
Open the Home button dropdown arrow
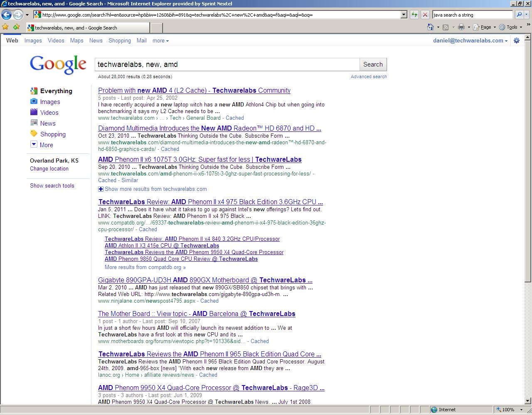[x=438, y=27]
